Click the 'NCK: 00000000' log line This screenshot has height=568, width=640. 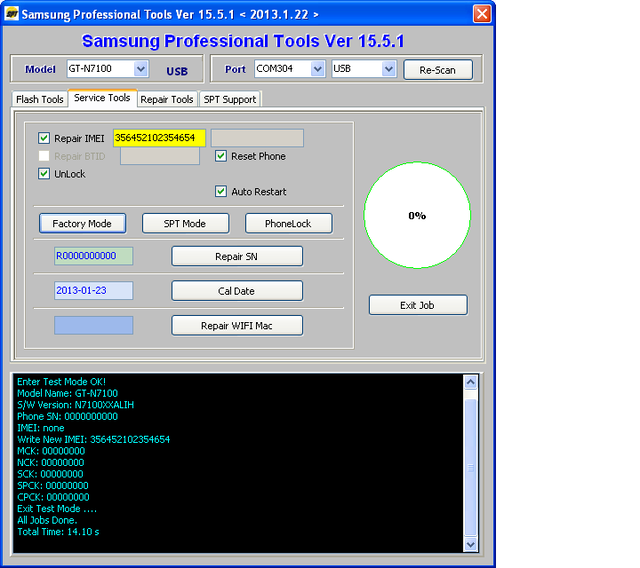coord(51,463)
